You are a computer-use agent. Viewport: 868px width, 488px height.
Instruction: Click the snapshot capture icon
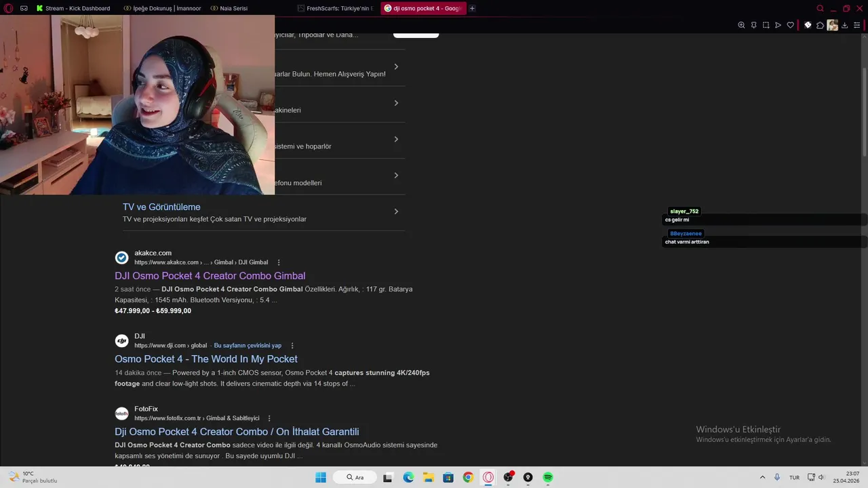point(766,25)
